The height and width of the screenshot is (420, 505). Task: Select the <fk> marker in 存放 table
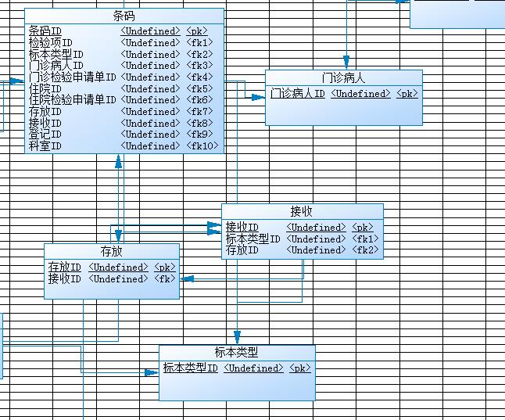point(165,278)
